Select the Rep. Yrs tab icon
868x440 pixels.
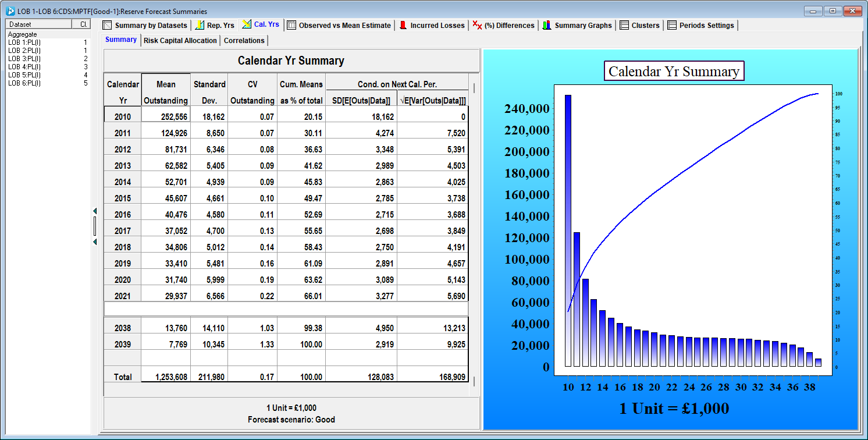200,25
